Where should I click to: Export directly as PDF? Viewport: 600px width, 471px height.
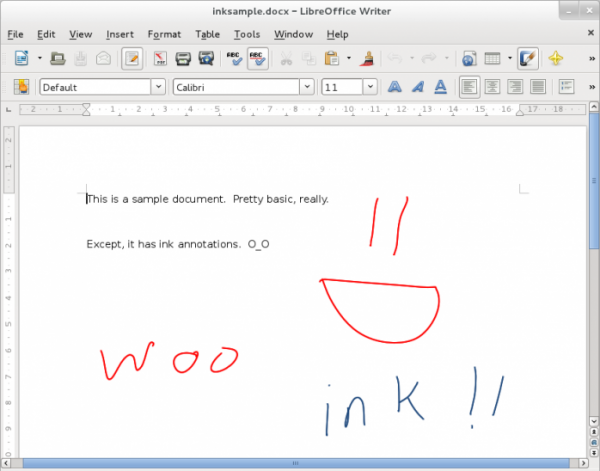tap(160, 59)
